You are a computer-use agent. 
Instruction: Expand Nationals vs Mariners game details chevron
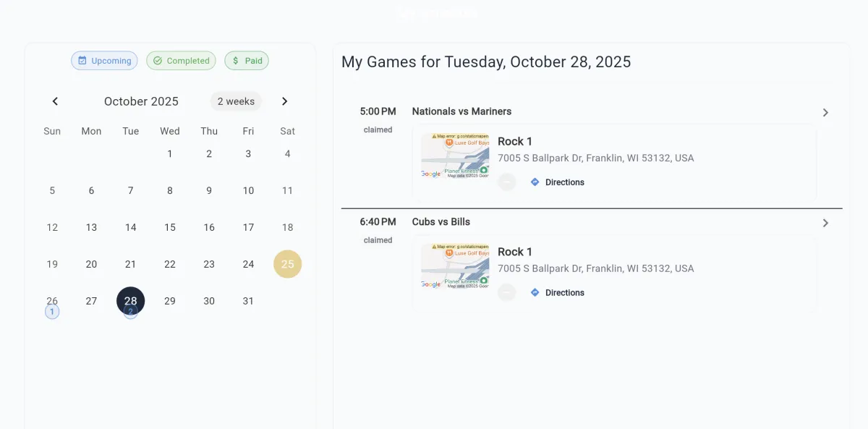(x=825, y=113)
